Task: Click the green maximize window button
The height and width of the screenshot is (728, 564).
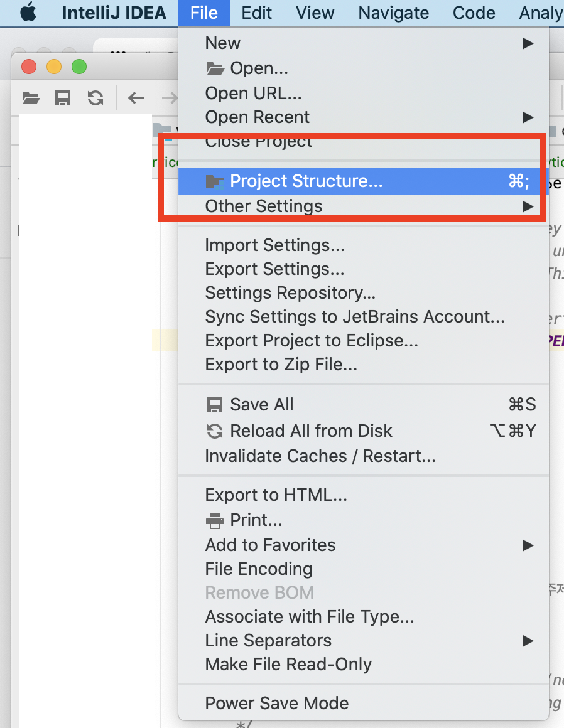Action: tap(79, 67)
